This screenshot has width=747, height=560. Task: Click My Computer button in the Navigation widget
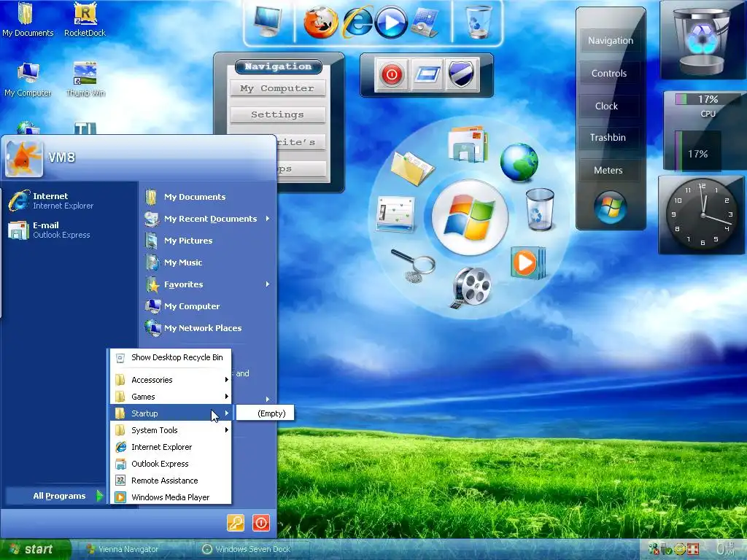[277, 88]
